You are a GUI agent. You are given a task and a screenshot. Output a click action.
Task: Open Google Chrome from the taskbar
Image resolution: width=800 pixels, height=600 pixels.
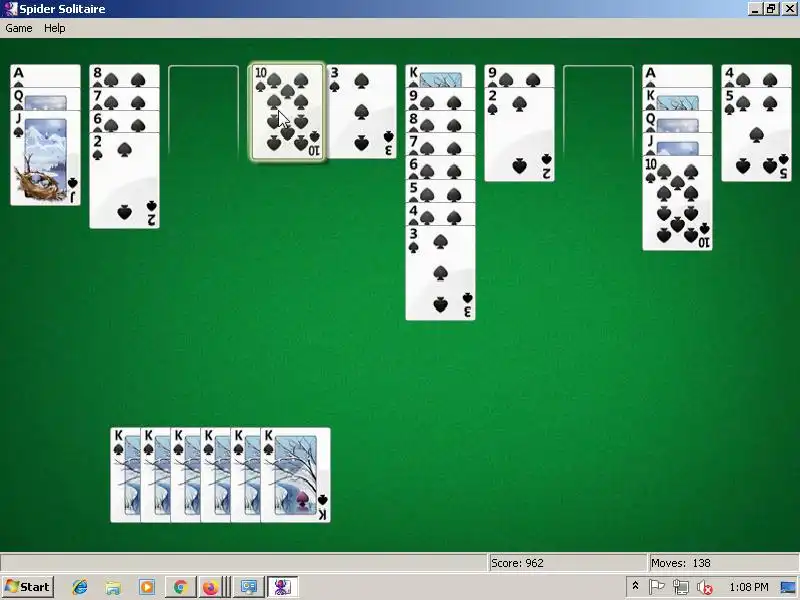click(180, 587)
